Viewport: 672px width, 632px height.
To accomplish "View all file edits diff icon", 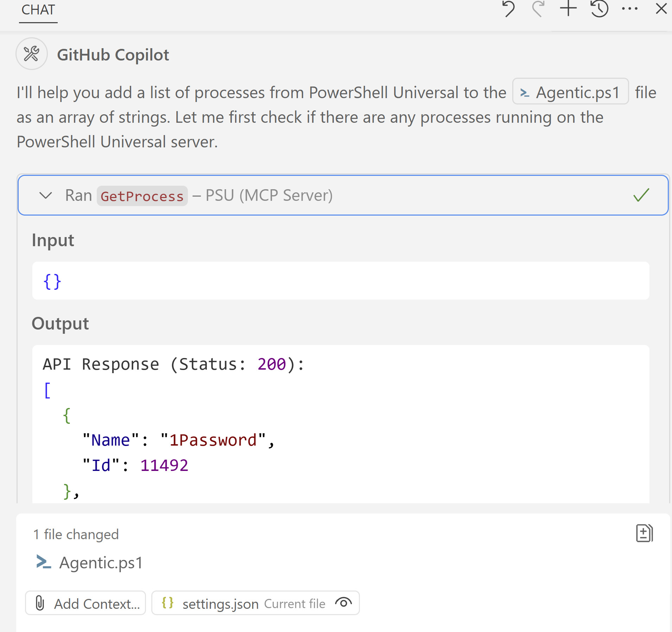I will coord(644,533).
